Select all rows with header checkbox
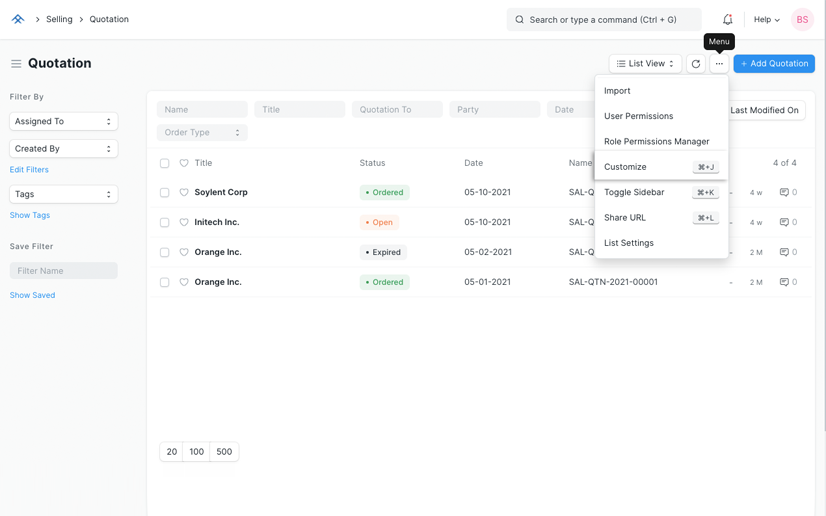 click(165, 163)
